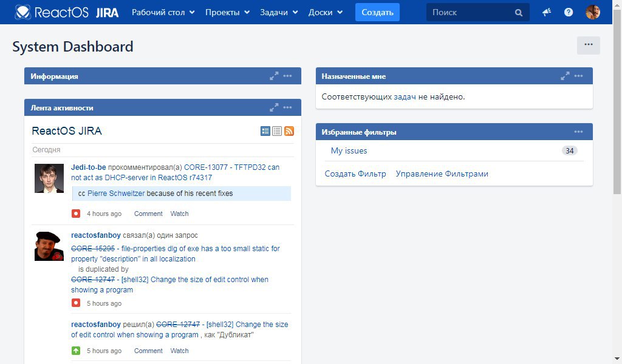Click the Создать button
The height and width of the screenshot is (364, 622).
[377, 12]
